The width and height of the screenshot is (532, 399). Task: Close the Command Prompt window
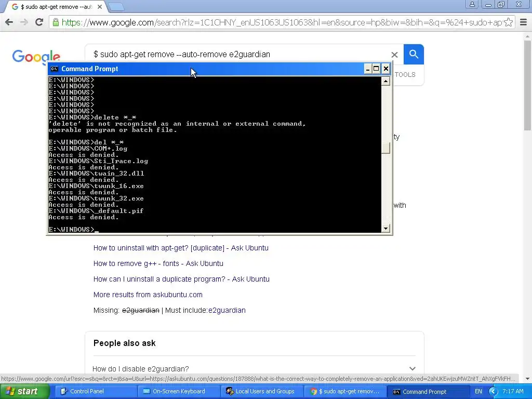click(x=386, y=69)
